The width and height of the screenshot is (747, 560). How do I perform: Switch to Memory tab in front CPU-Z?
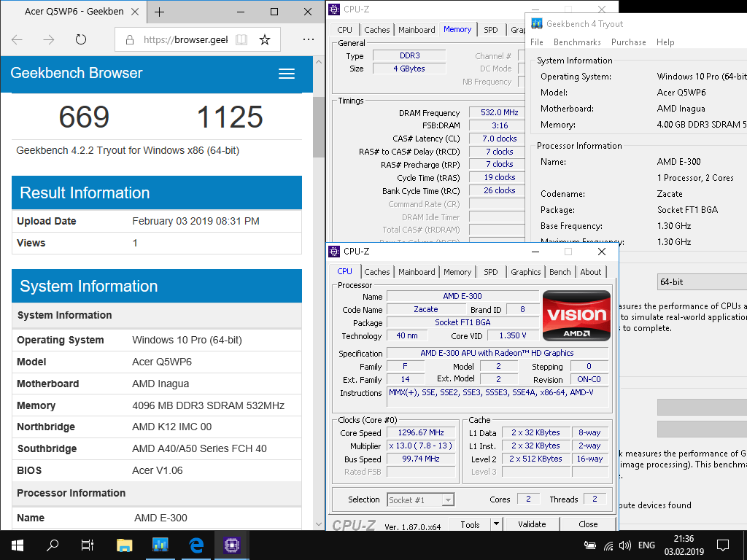[457, 272]
